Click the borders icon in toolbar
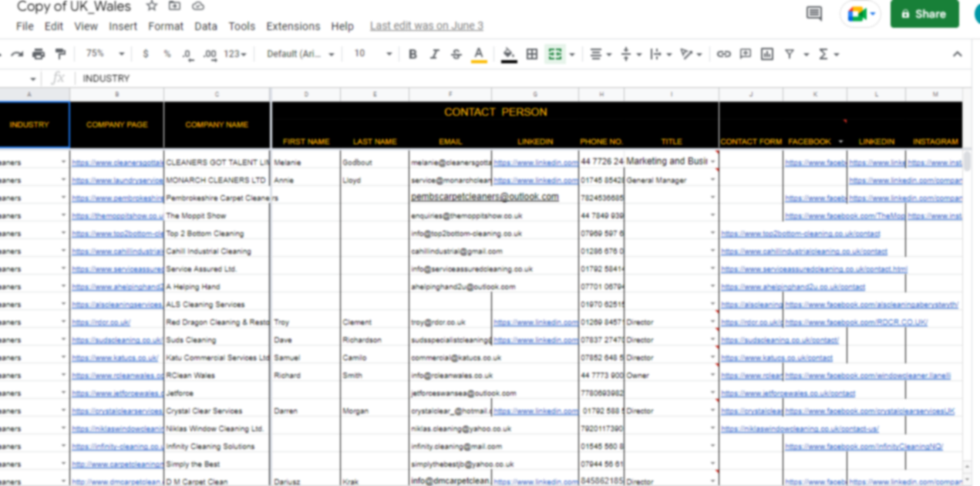The image size is (980, 486). [532, 54]
